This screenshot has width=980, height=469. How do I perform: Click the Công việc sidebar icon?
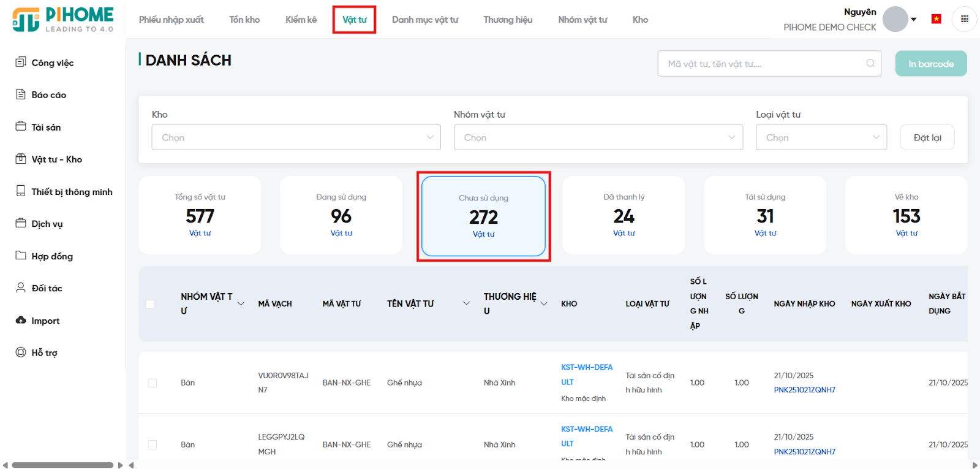coord(21,62)
